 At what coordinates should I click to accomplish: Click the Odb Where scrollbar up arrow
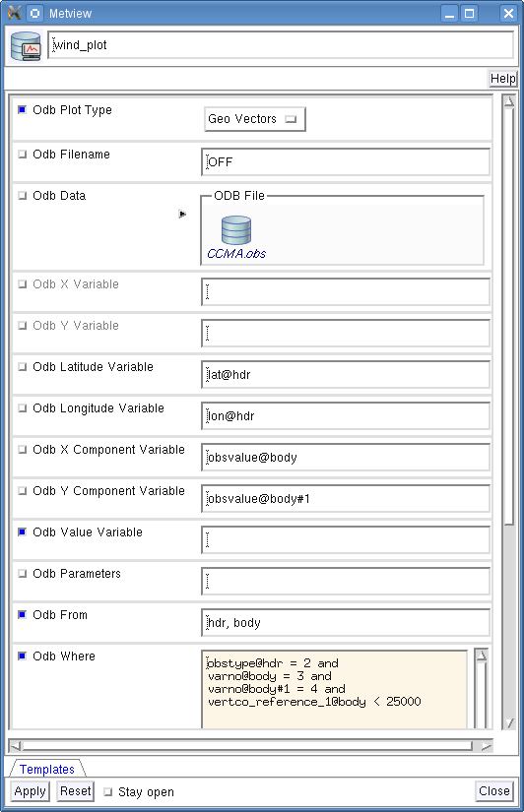pos(481,656)
